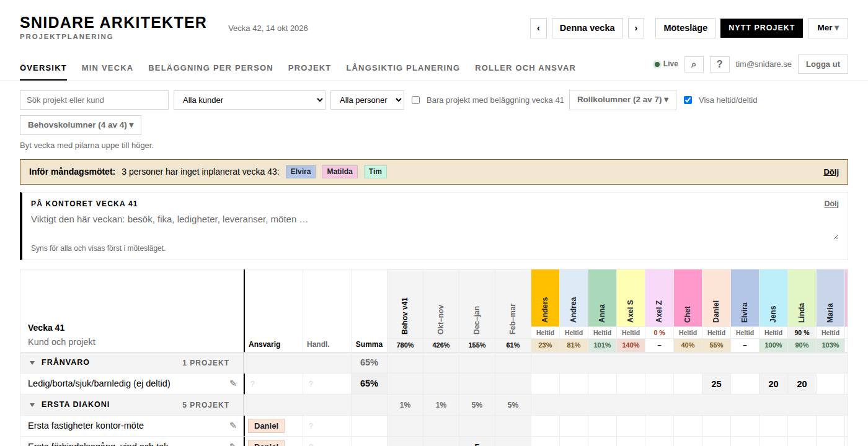Click the Matilda name tag in banner
The image size is (868, 446).
340,172
